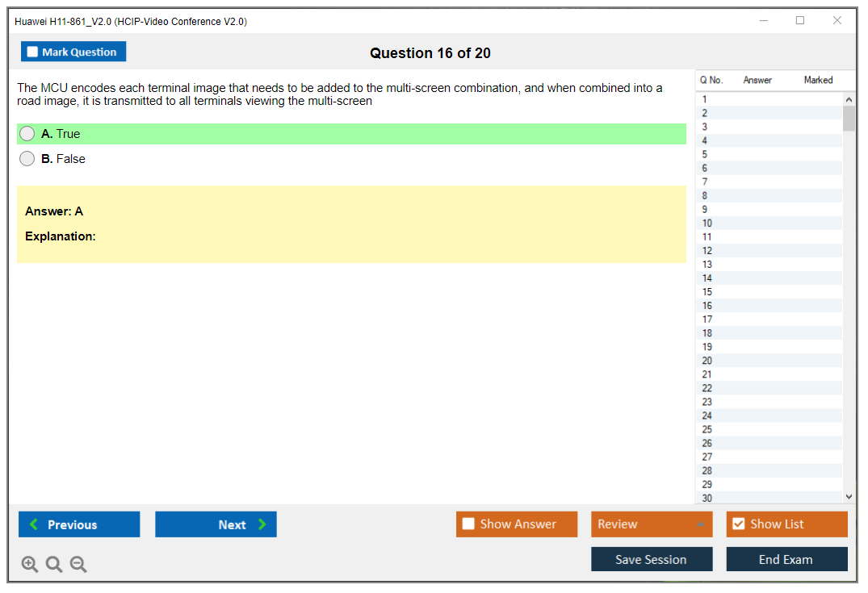Save the current exam session
The width and height of the screenshot is (868, 593).
pyautogui.click(x=651, y=559)
